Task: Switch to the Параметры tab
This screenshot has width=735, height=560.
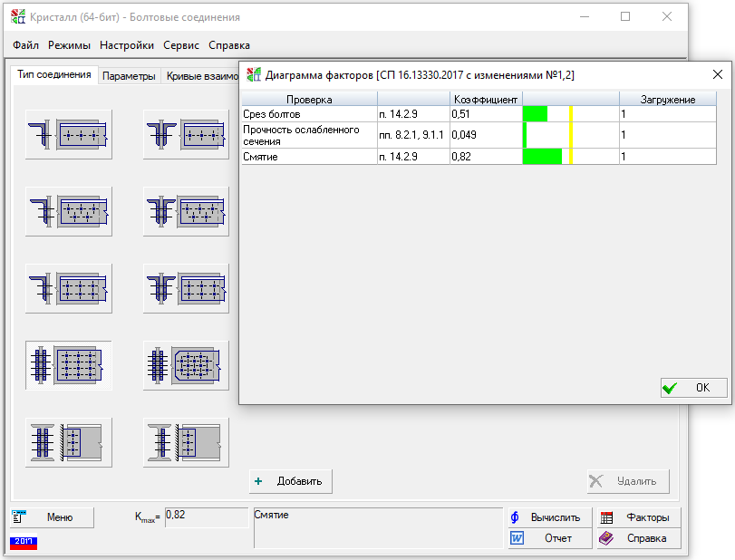Action: (x=129, y=76)
